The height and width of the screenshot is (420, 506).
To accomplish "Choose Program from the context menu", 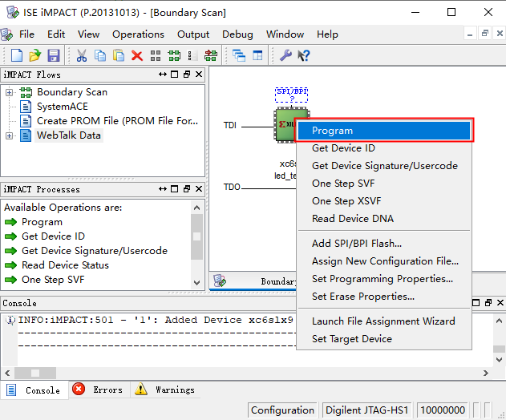I will (x=332, y=131).
